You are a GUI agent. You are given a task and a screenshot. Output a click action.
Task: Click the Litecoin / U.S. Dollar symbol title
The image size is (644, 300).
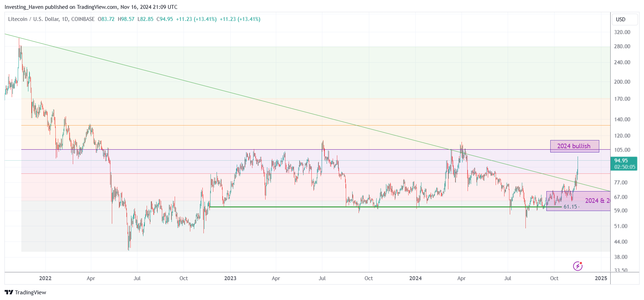pos(33,19)
